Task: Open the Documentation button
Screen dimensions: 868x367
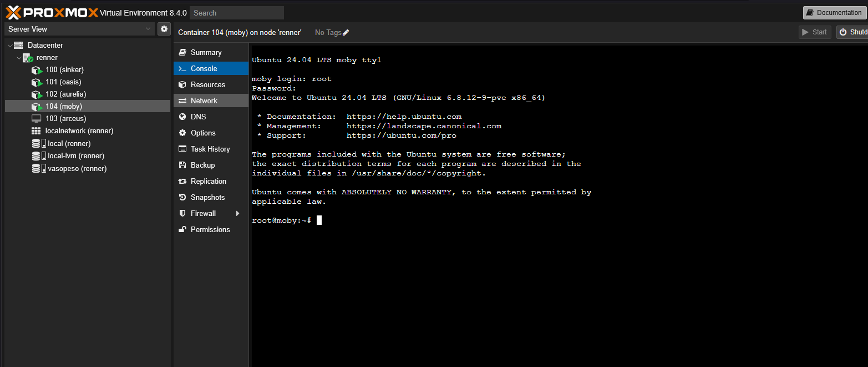Action: click(835, 13)
